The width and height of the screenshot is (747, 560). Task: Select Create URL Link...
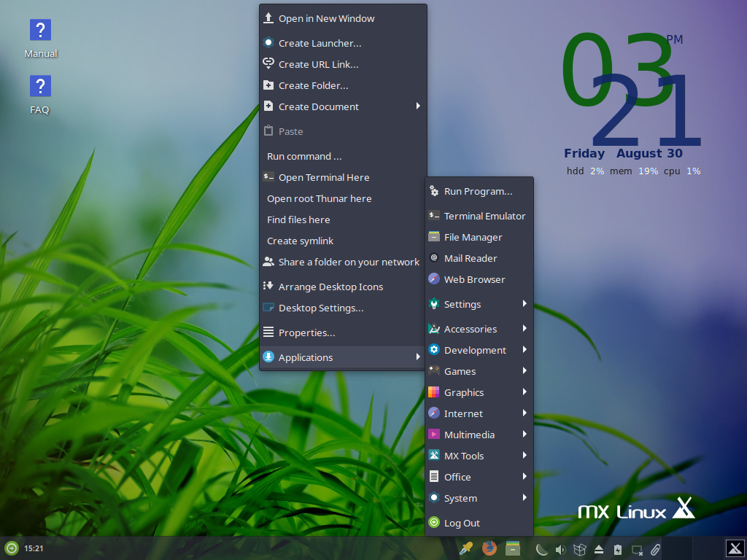click(x=343, y=64)
